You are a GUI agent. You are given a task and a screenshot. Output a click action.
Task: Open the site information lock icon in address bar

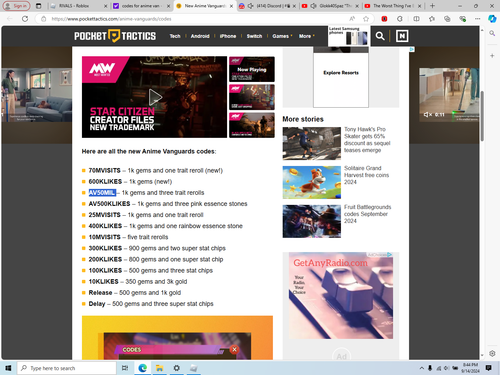pyautogui.click(x=43, y=19)
